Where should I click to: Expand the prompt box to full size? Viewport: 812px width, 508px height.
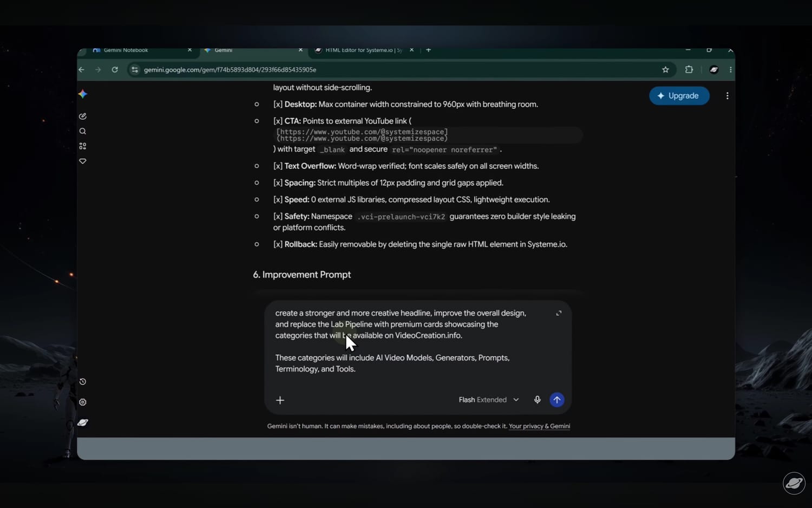pyautogui.click(x=559, y=313)
